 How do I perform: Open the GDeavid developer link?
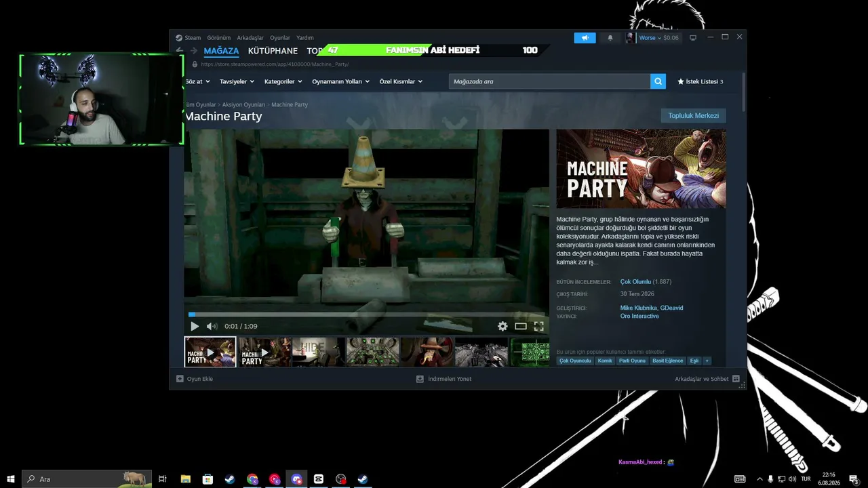pos(671,308)
